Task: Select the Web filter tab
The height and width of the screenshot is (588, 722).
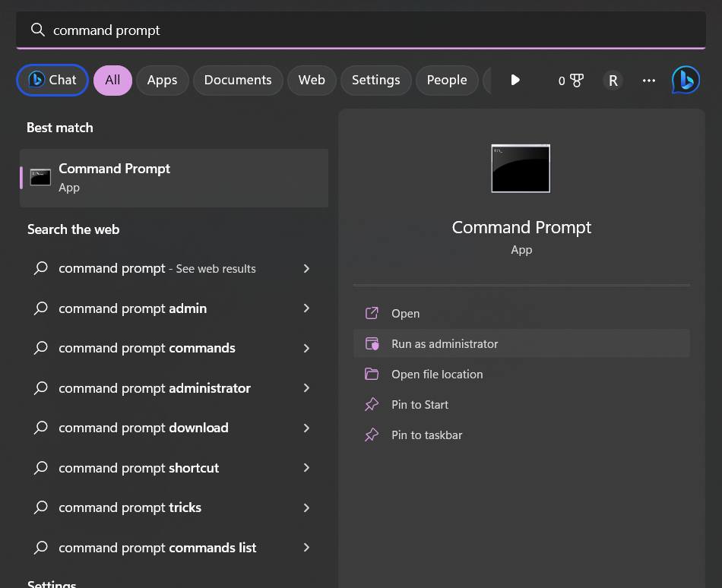Action: click(x=312, y=80)
